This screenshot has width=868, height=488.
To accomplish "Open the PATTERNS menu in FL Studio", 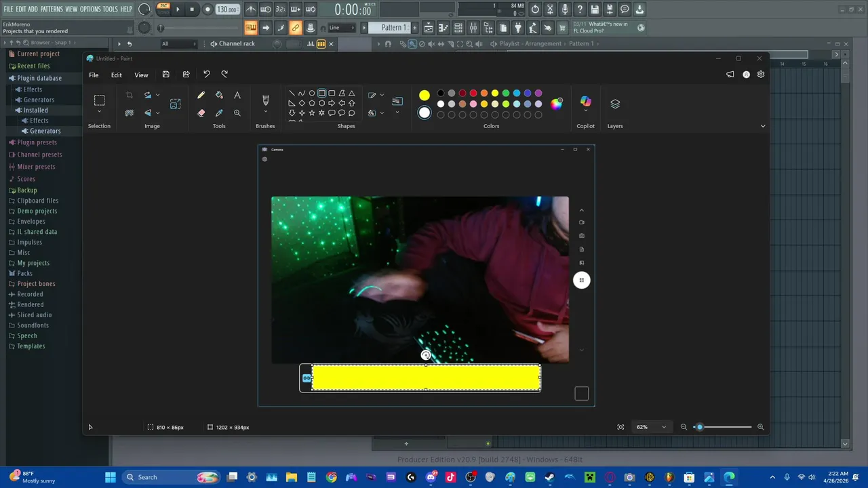I will [52, 9].
